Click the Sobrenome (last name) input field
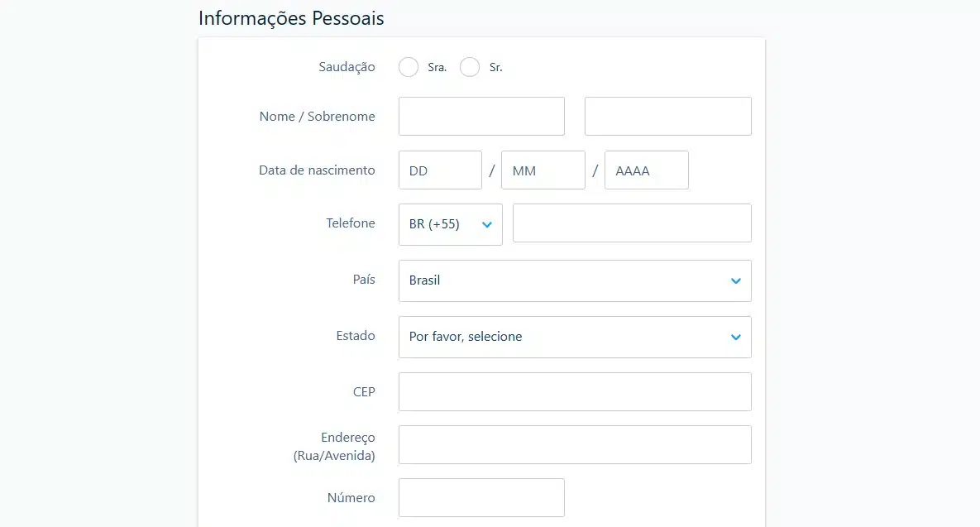Screen dimensions: 980x527 click(667, 117)
